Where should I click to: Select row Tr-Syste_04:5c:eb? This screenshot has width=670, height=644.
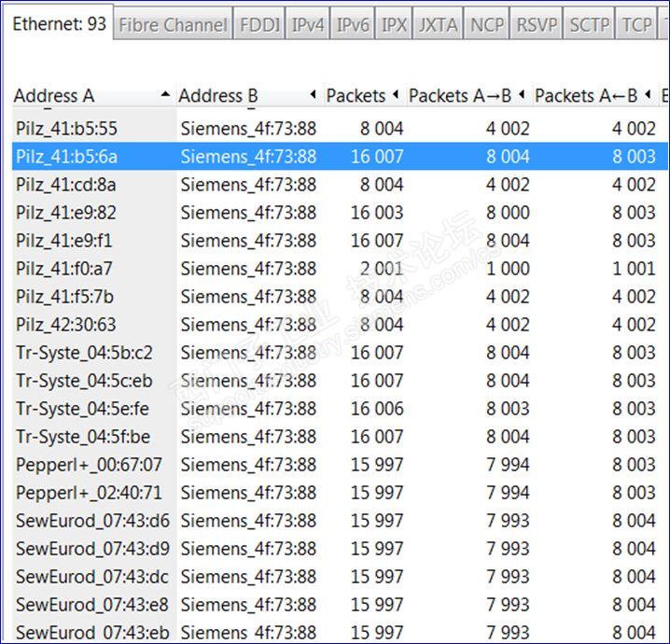[x=340, y=380]
